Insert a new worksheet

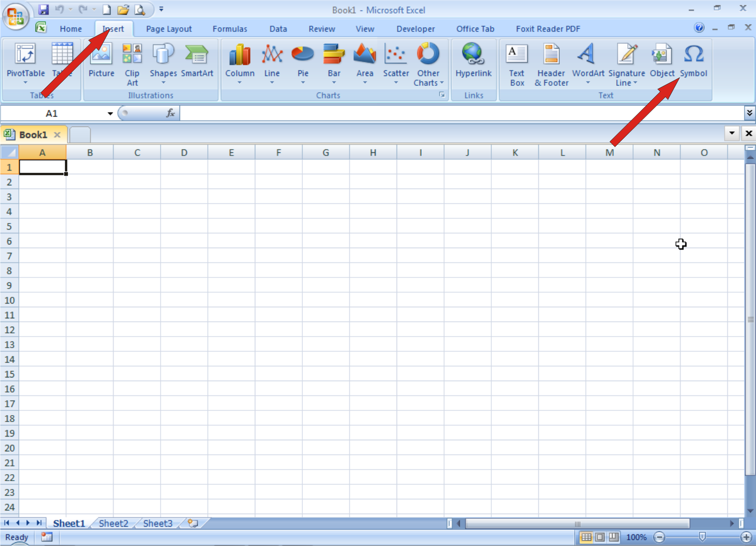click(191, 522)
